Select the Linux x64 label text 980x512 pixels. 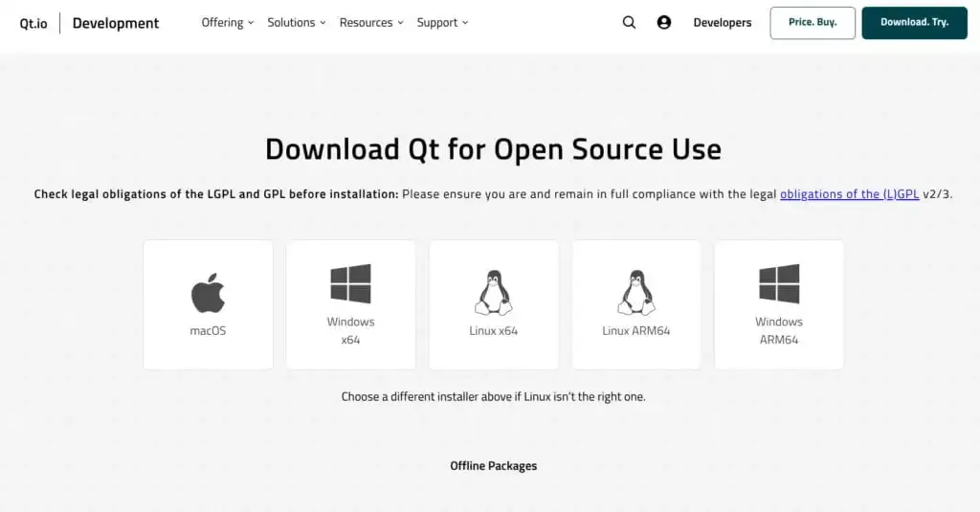pos(493,331)
